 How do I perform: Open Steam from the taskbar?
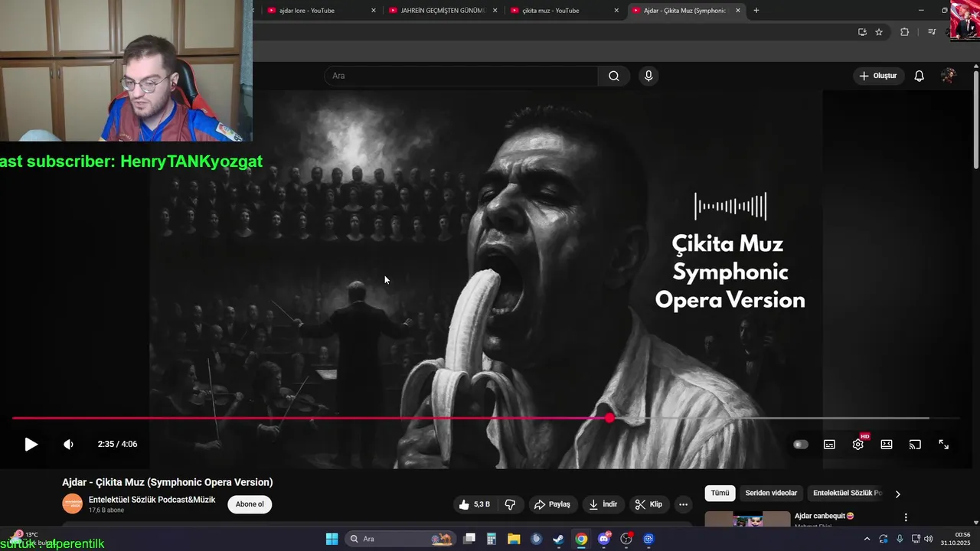point(559,539)
